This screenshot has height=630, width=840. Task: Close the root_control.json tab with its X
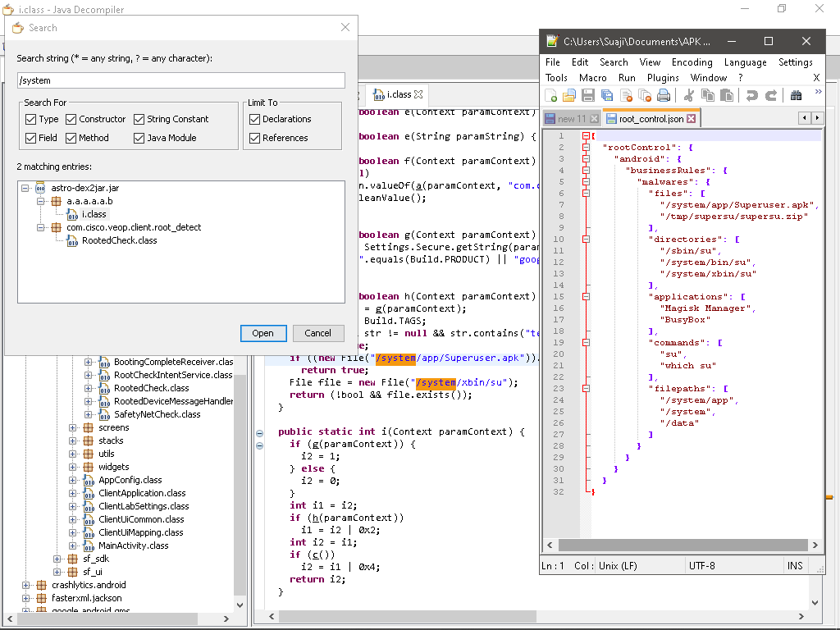(691, 118)
